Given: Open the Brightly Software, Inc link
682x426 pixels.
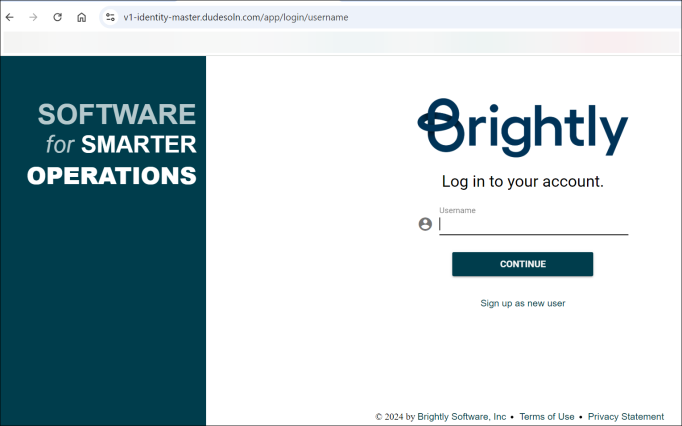Looking at the screenshot, I should [x=461, y=416].
